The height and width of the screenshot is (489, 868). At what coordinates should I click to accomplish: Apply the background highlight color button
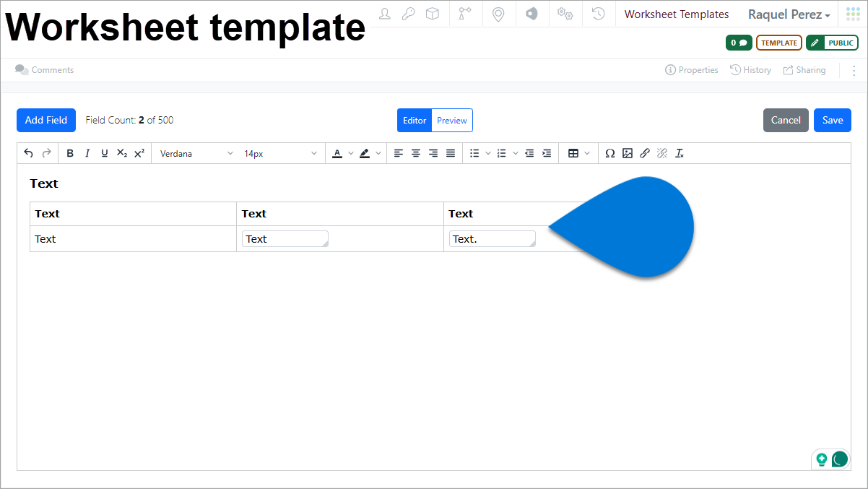tap(365, 153)
